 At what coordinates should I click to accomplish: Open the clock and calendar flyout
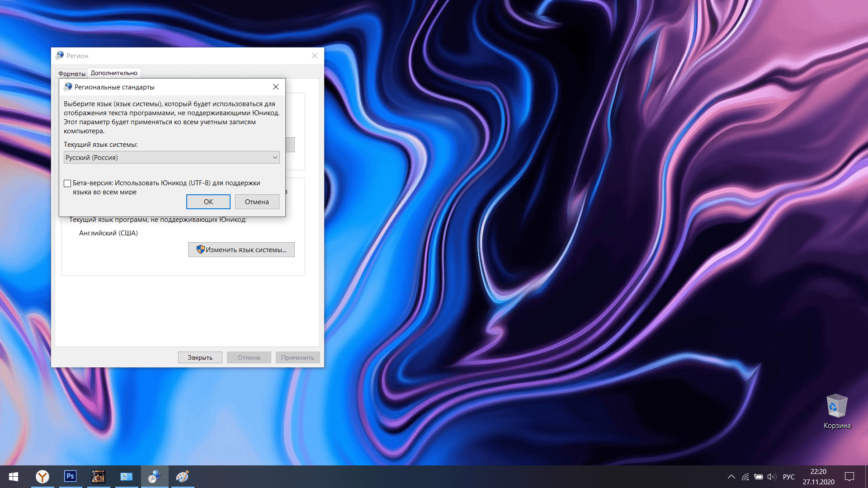(819, 477)
